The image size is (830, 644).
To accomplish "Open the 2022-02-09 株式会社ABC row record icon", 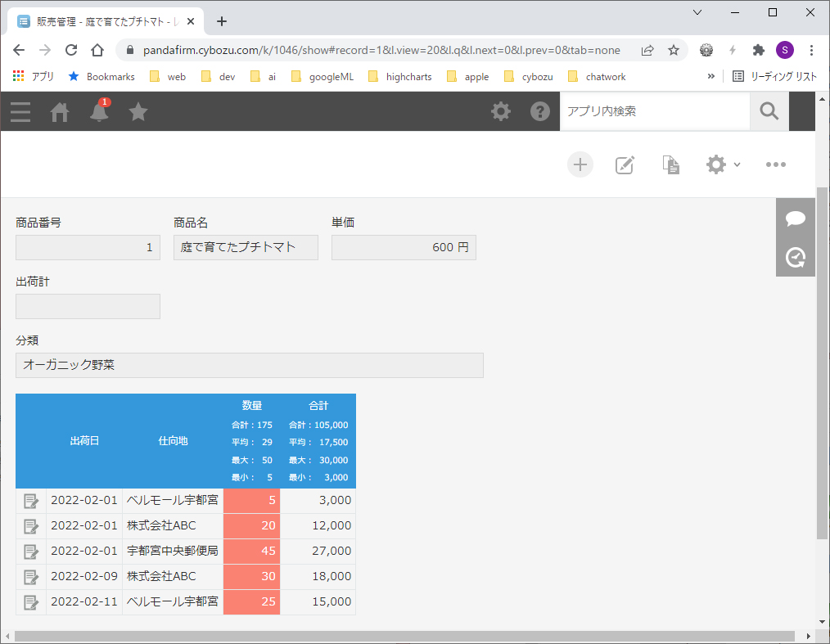I will (x=31, y=577).
